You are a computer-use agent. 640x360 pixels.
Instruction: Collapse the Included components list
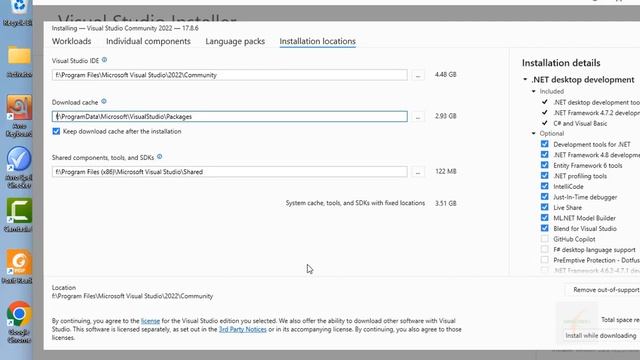tap(533, 91)
